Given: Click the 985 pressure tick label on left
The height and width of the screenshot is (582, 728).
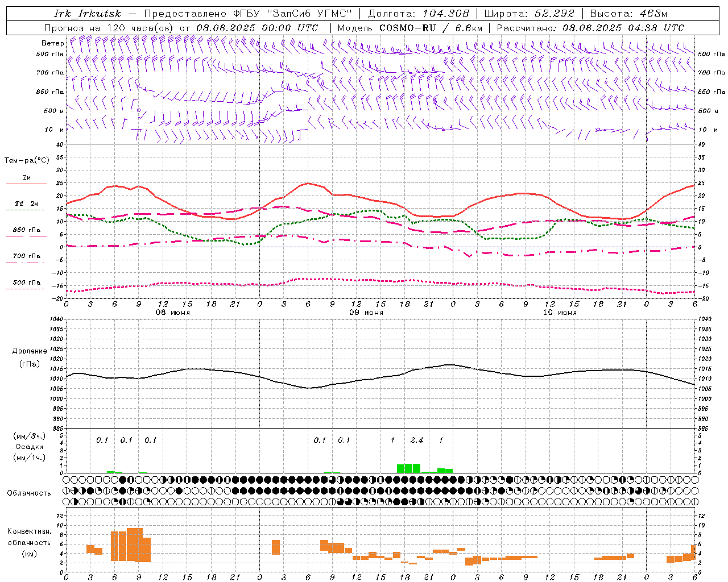Looking at the screenshot, I should point(59,429).
